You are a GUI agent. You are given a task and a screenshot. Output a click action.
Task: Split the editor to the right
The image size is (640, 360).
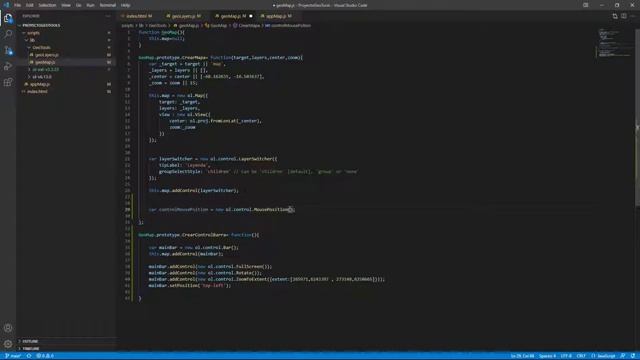[x=624, y=16]
